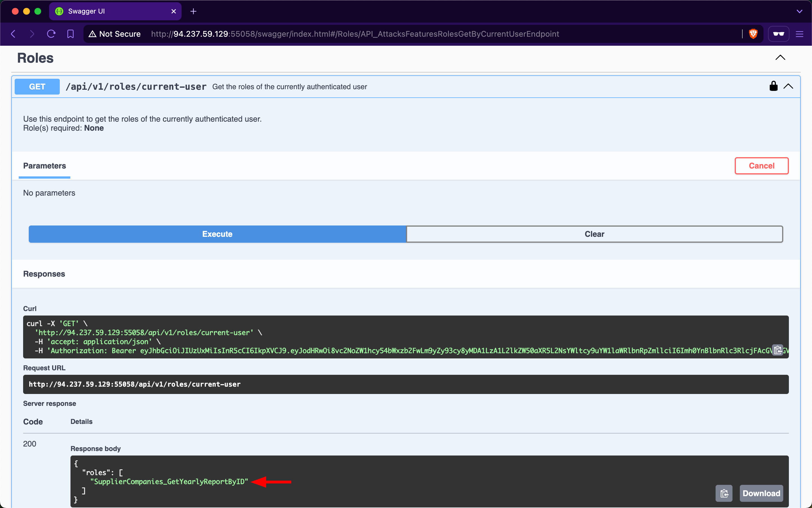
Task: Reload the Swagger UI page
Action: (x=51, y=34)
